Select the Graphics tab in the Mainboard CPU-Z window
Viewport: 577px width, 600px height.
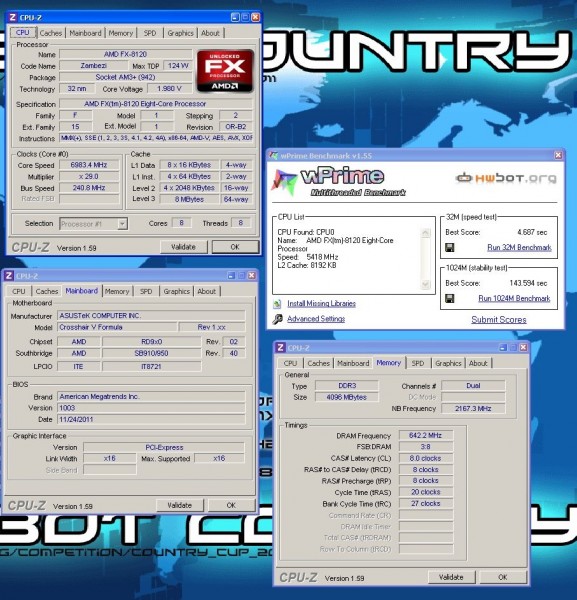(x=176, y=291)
